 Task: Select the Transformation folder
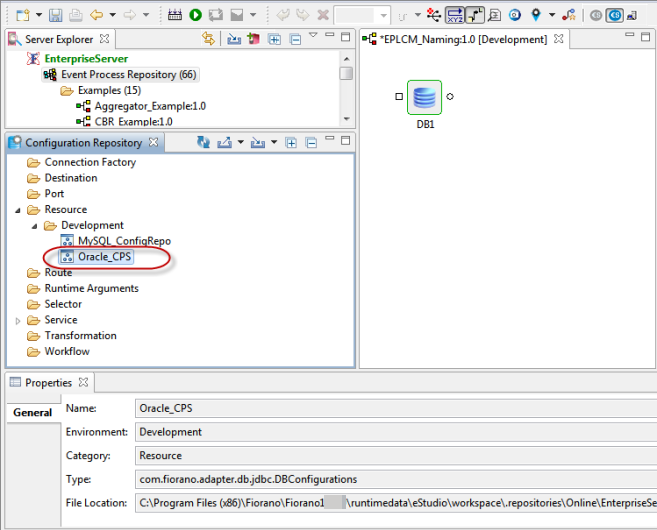pos(80,336)
